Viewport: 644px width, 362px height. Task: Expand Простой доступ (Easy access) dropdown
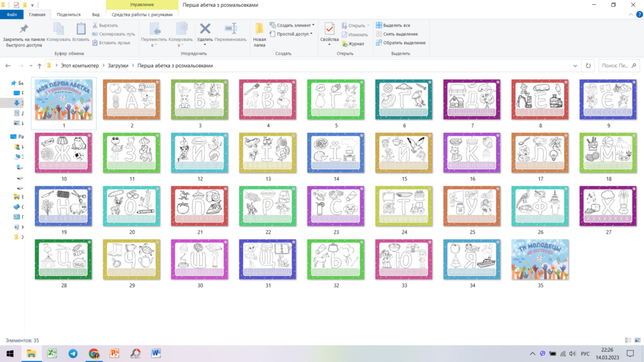tap(311, 34)
